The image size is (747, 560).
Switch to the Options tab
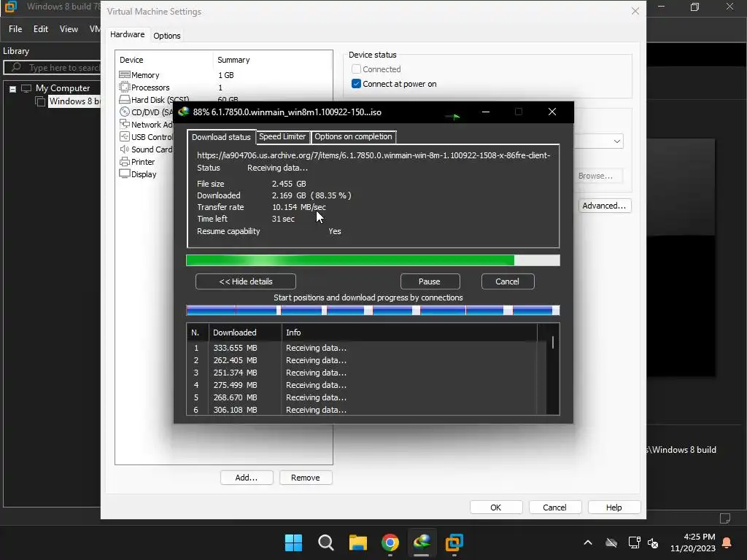[167, 36]
